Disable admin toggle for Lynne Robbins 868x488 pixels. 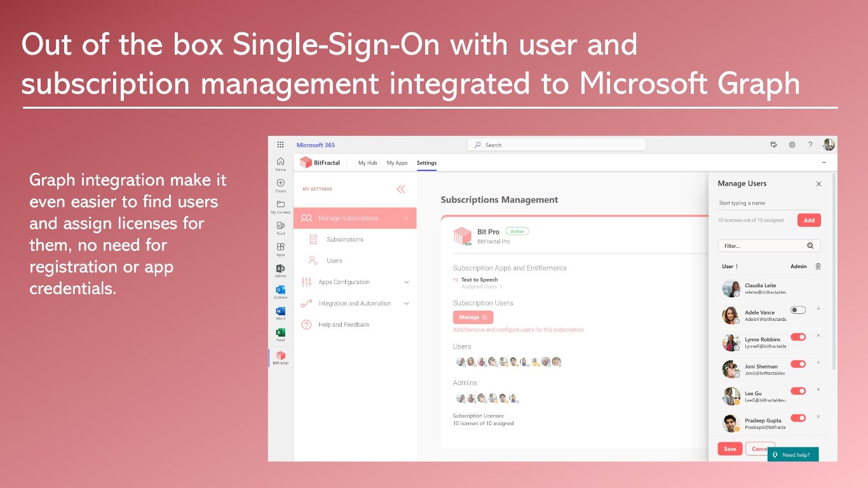tap(798, 337)
